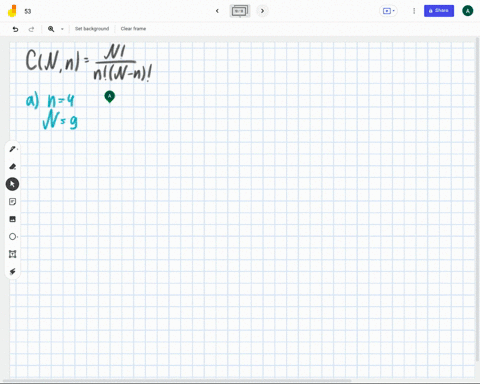Click the zoom magnifier icon
Viewport: 480px width, 384px height.
pos(51,29)
